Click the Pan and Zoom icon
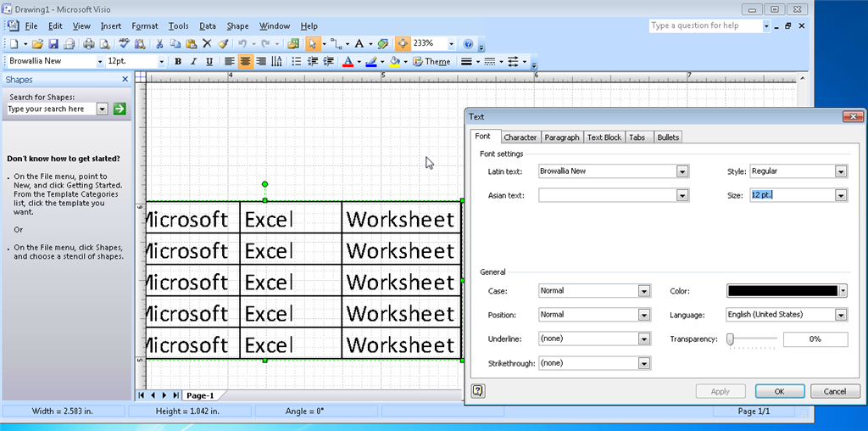 tap(403, 44)
